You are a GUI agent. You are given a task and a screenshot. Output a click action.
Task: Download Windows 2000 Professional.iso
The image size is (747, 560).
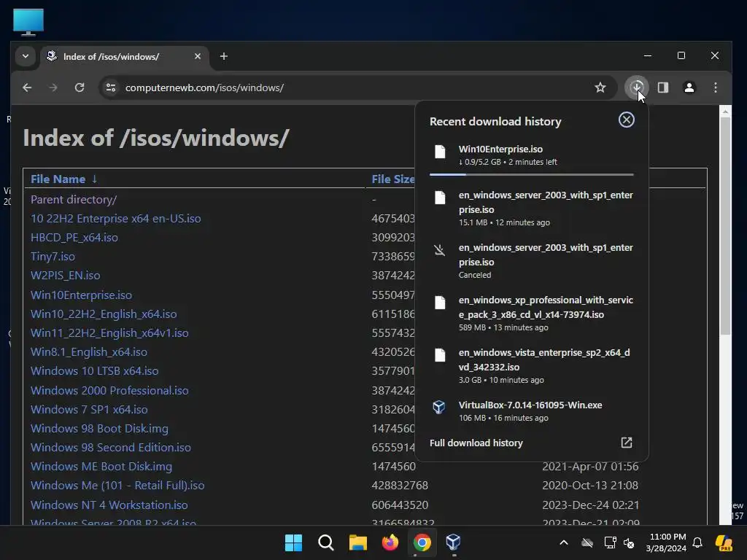tap(109, 391)
